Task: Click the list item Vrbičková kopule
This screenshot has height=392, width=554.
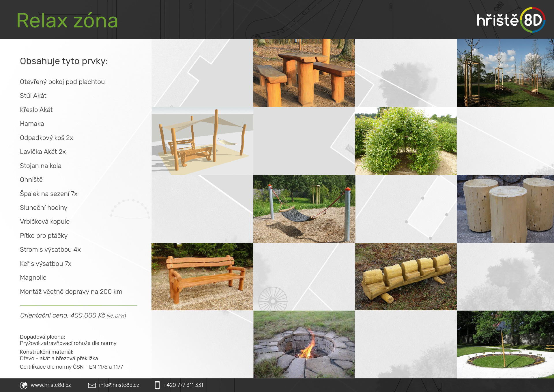Action: point(45,222)
